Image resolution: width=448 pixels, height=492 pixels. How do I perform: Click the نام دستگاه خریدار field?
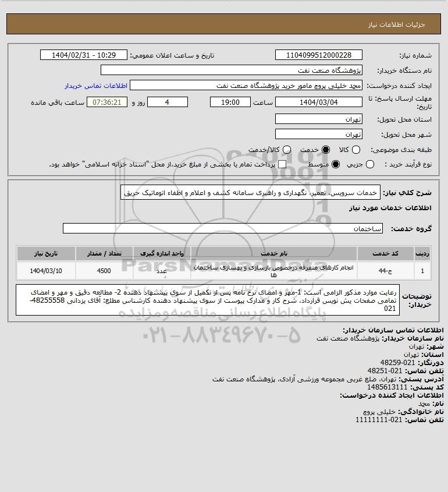(232, 70)
